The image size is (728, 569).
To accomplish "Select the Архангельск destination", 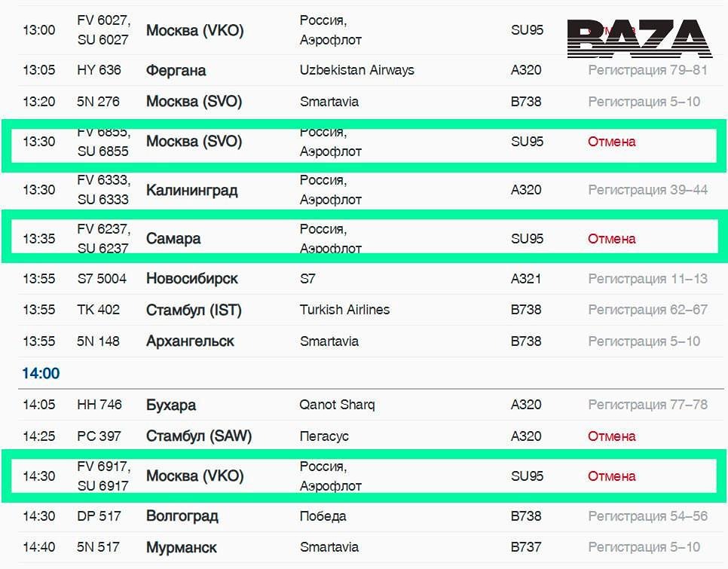I will click(x=190, y=341).
